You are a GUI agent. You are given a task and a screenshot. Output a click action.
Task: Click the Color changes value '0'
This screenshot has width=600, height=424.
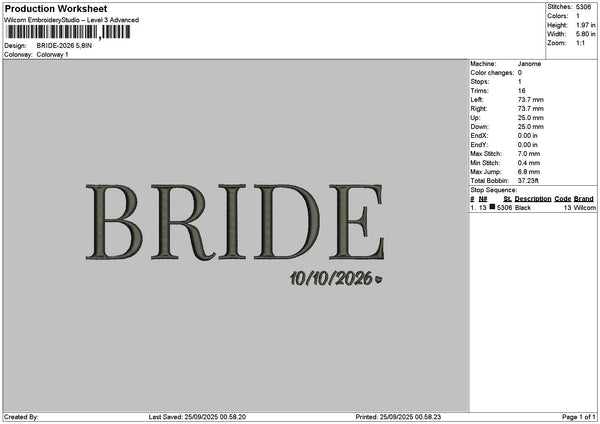coord(520,73)
